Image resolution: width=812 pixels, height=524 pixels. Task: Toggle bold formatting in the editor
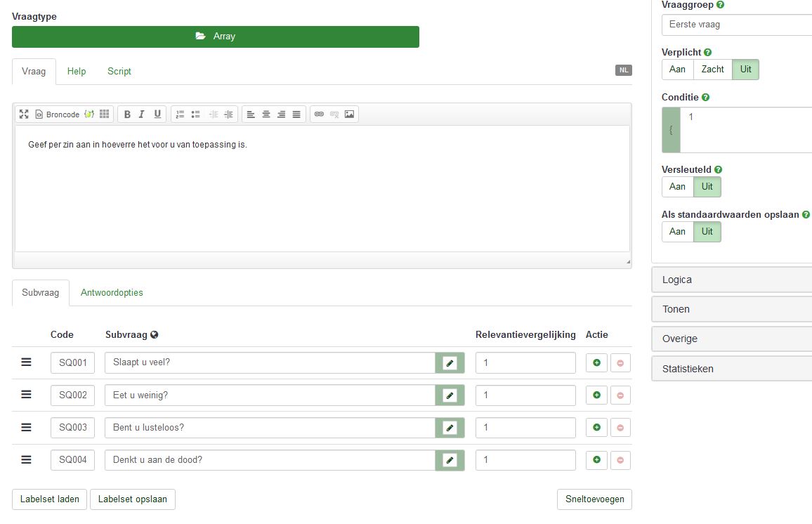[127, 114]
